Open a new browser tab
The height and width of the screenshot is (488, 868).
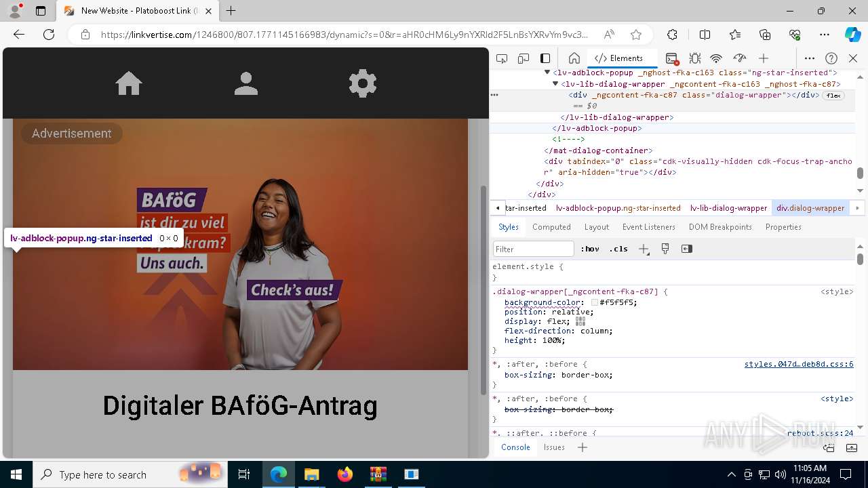point(231,11)
